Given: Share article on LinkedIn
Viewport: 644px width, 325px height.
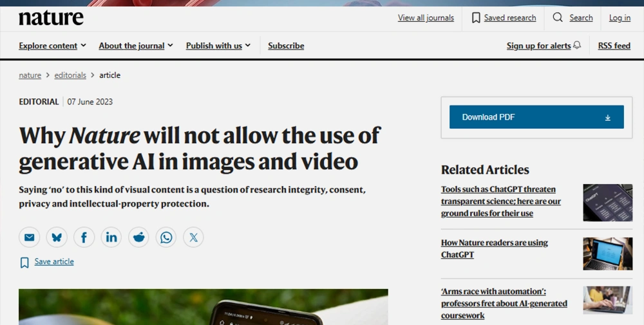Looking at the screenshot, I should click(x=111, y=237).
